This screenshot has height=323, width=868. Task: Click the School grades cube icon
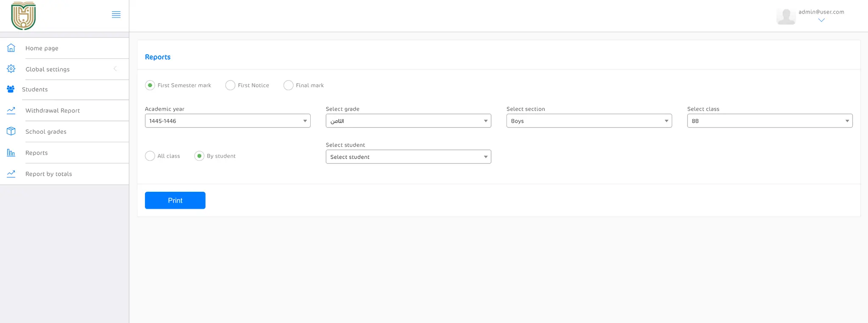[11, 131]
